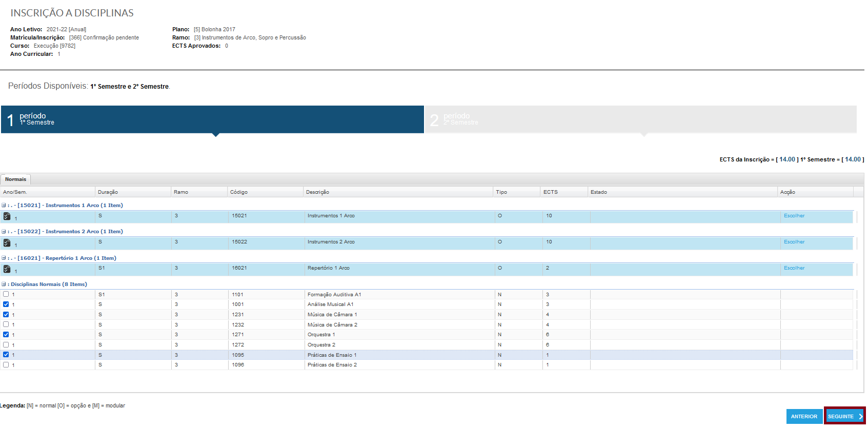The image size is (868, 429).
Task: Click the Acção column header
Action: 816,192
